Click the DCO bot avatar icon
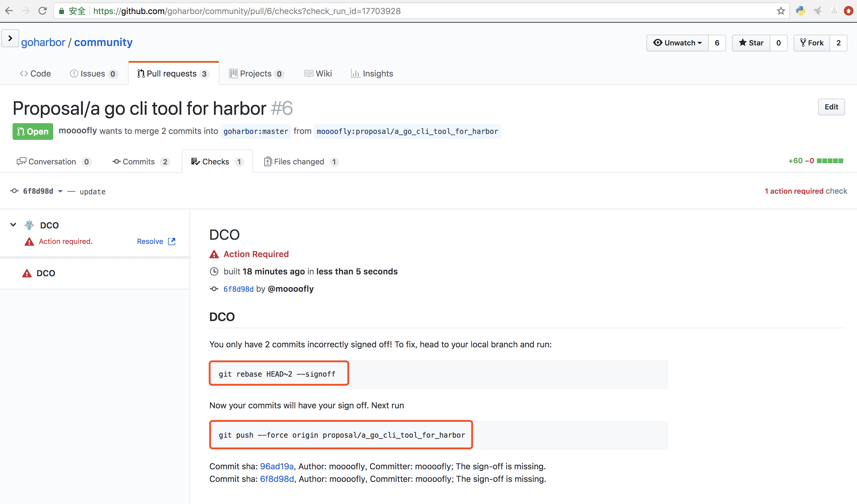Image resolution: width=857 pixels, height=504 pixels. (x=30, y=225)
